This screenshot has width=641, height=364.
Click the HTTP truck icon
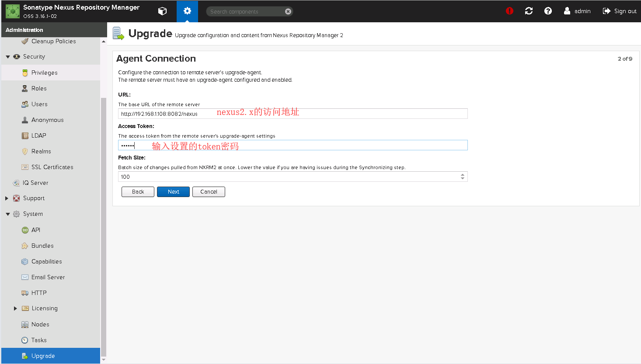click(25, 293)
